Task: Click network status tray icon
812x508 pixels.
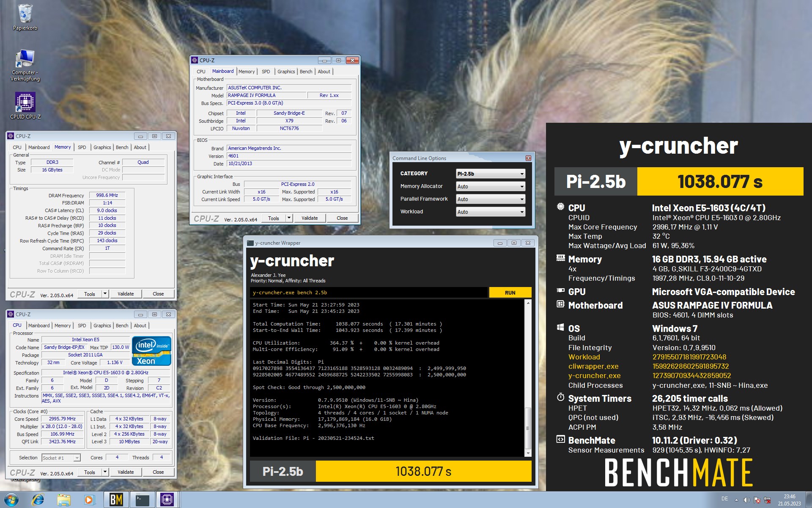Action: pyautogui.click(x=768, y=500)
